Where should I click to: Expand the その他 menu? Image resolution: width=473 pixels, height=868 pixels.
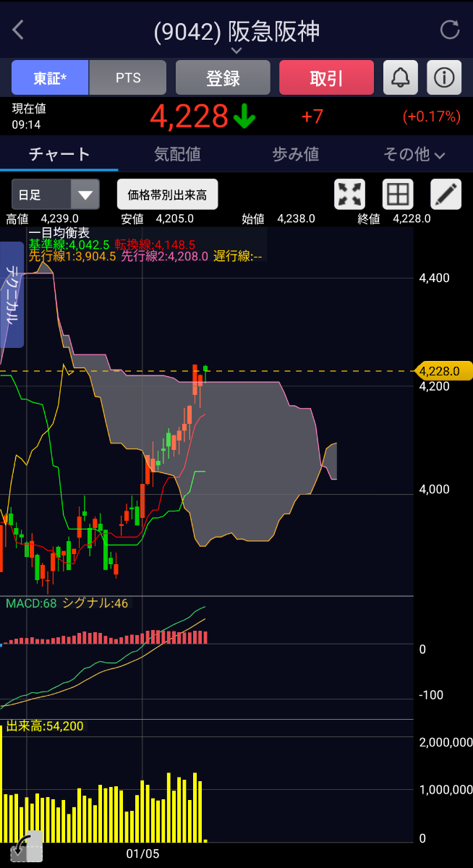[414, 154]
